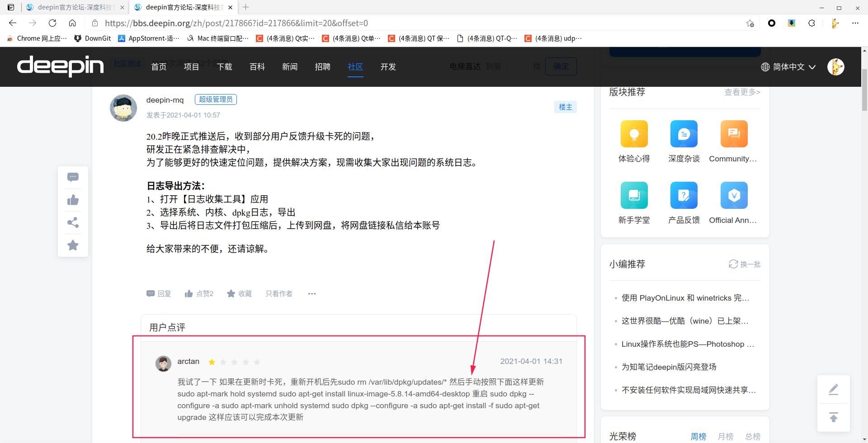Open the more options ellipsis under post
This screenshot has width=868, height=443.
click(x=312, y=294)
